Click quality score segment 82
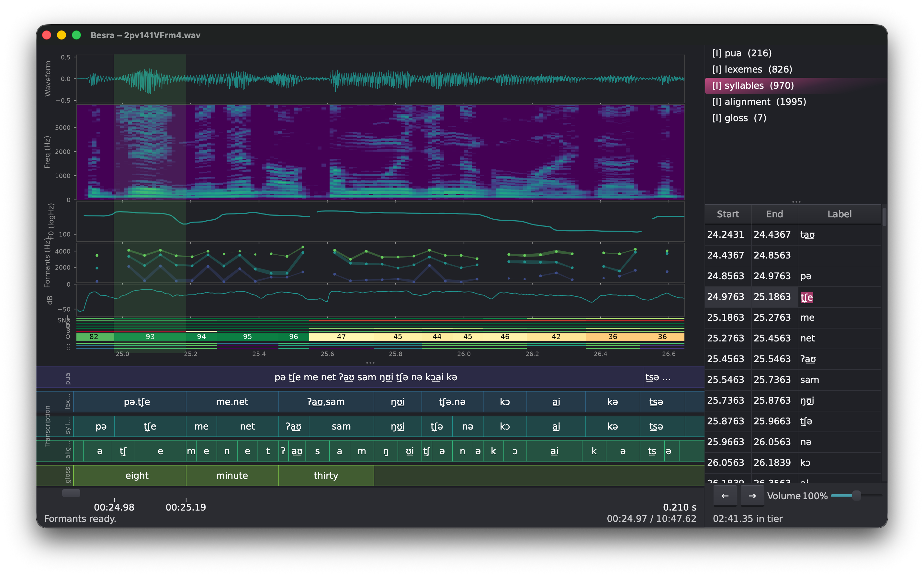 [95, 337]
